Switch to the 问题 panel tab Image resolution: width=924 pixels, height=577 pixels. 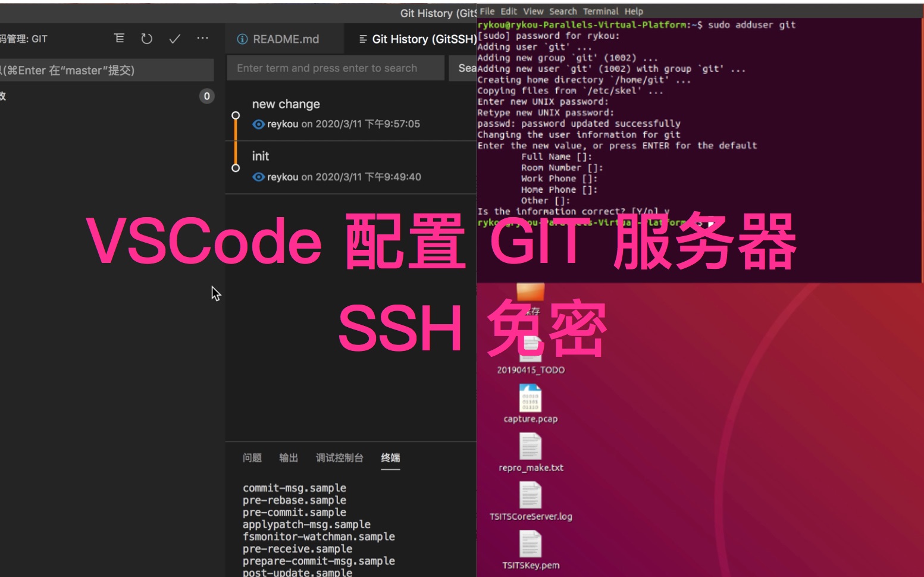click(x=252, y=457)
